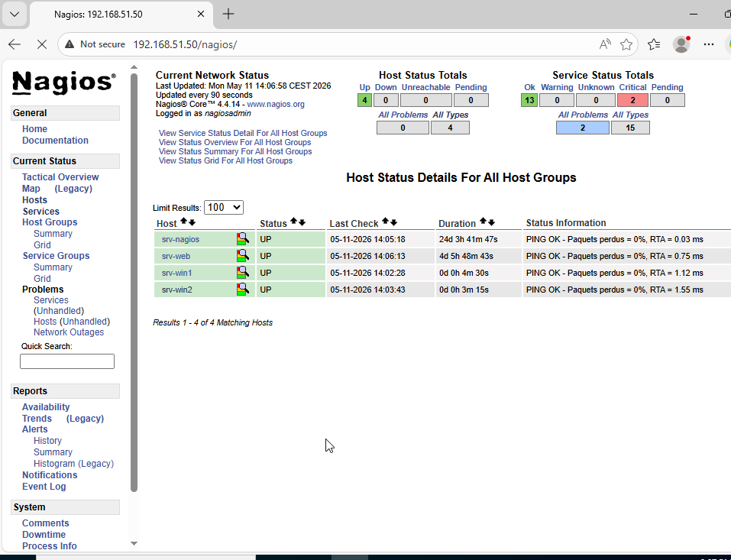Image resolution: width=731 pixels, height=560 pixels.
Task: Sort Duration column ascending arrow
Action: click(x=483, y=221)
